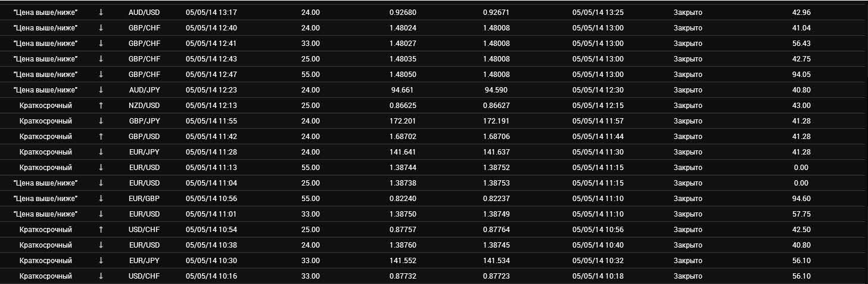Select the closing price 0.86627

point(496,106)
